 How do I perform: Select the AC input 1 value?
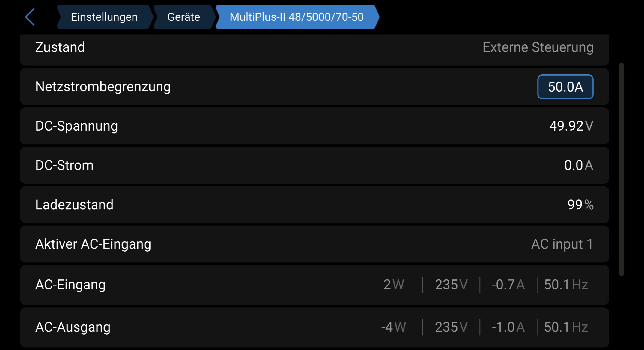562,244
